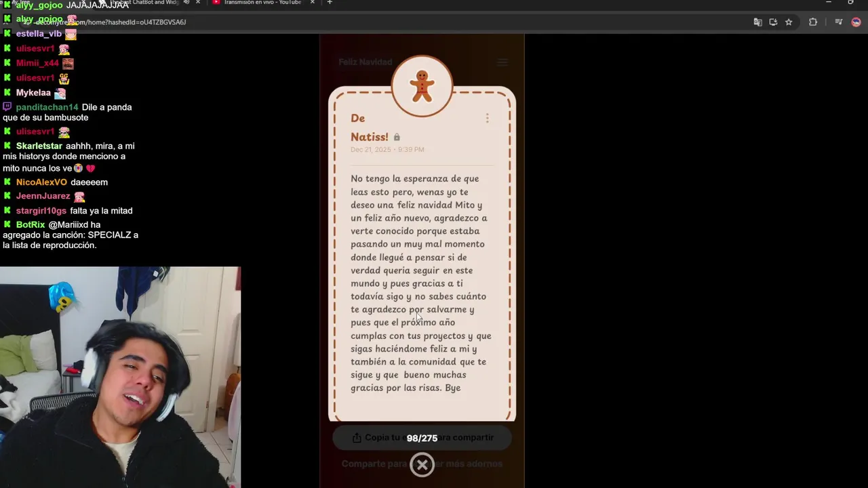Screen dimensions: 868x488
Task: Open a new browser tab
Action: (x=330, y=2)
